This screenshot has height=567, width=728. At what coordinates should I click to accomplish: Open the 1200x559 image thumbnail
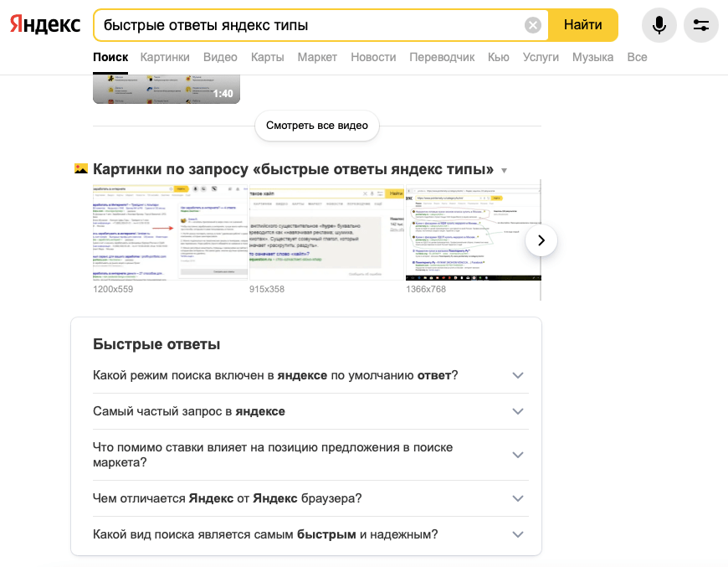[x=170, y=232]
